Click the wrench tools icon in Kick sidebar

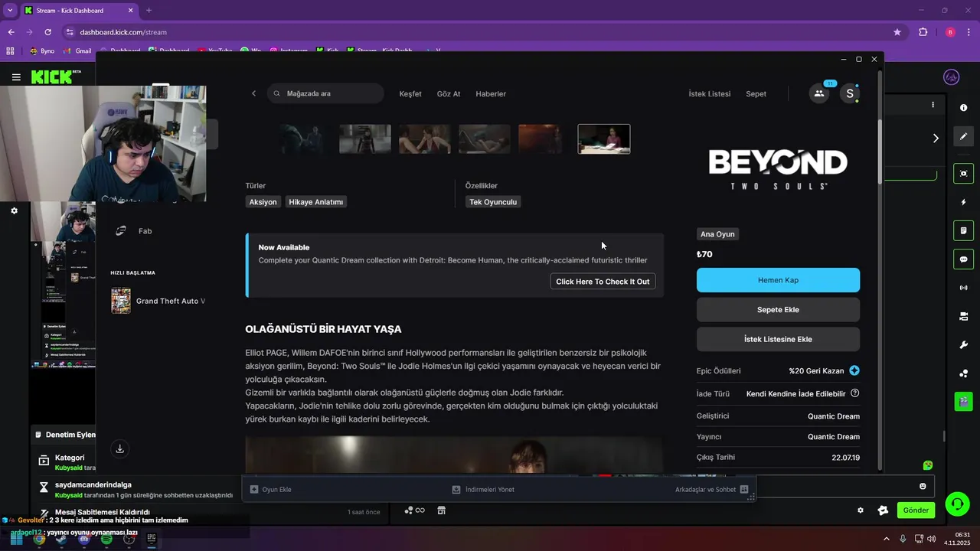pyautogui.click(x=963, y=344)
